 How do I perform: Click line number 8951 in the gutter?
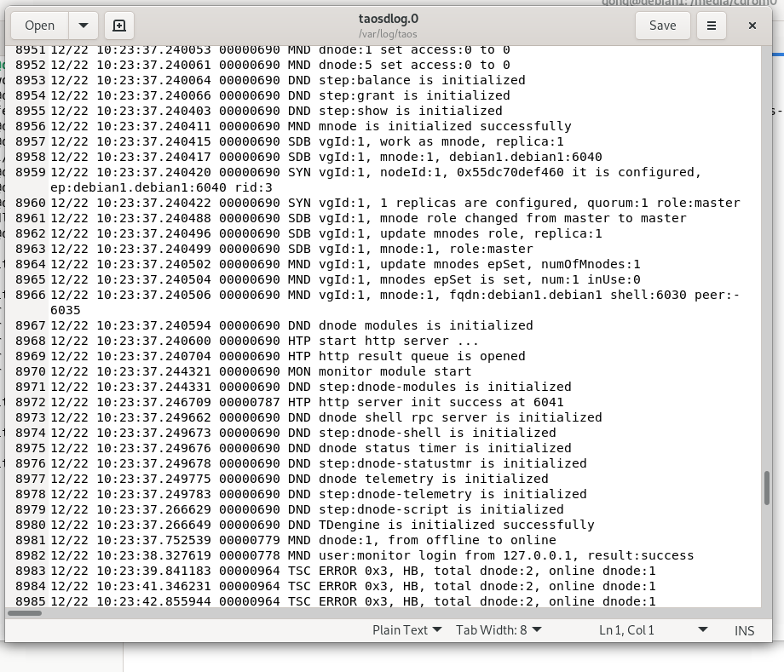[x=32, y=49]
